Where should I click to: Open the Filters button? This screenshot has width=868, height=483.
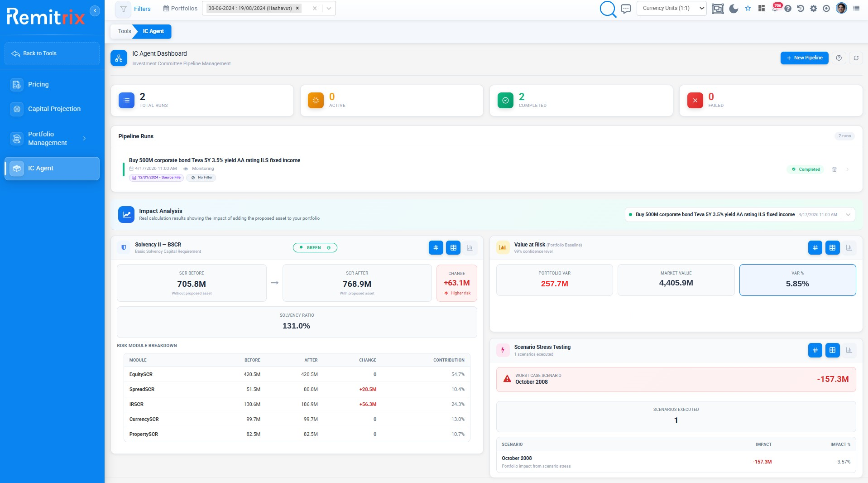click(x=134, y=9)
